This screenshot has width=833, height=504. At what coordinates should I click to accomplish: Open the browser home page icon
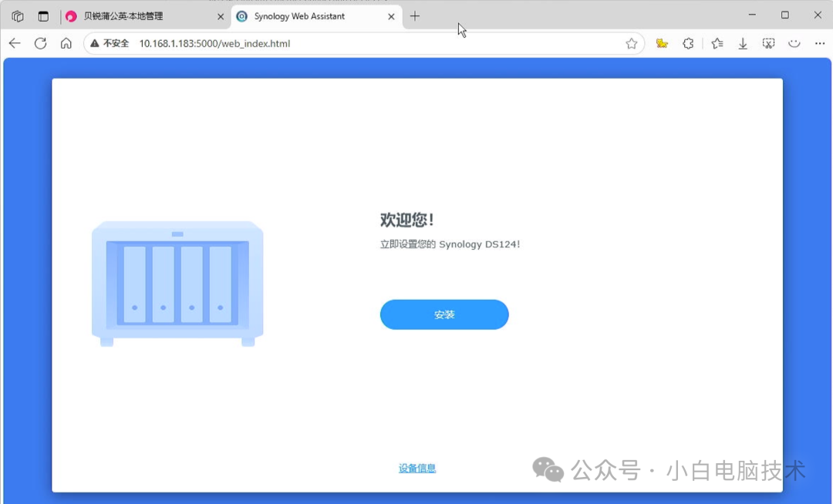[x=66, y=43]
